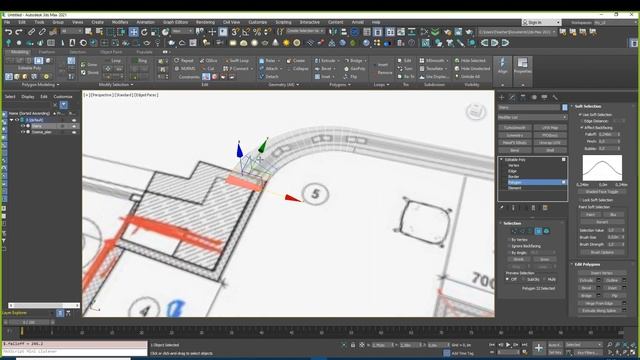Screen dimensions: 640x360
Task: Open the Customize menu
Action: pyautogui.click(x=258, y=22)
